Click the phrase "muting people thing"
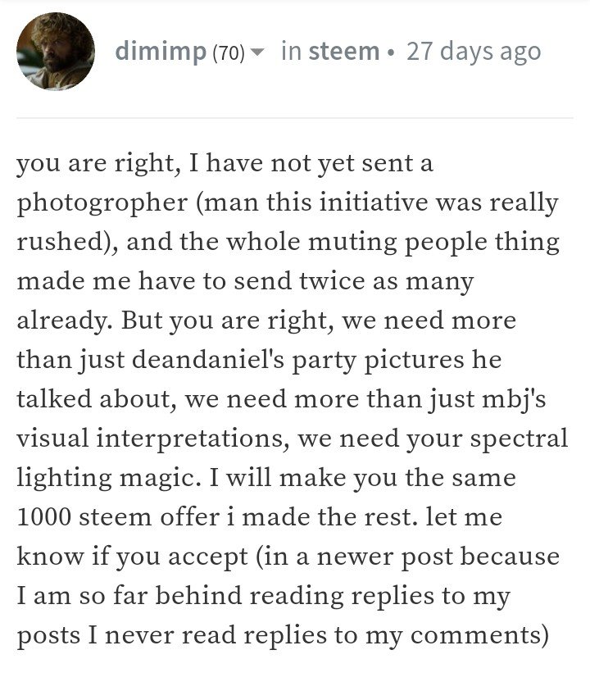590x700 pixels. coord(433,243)
